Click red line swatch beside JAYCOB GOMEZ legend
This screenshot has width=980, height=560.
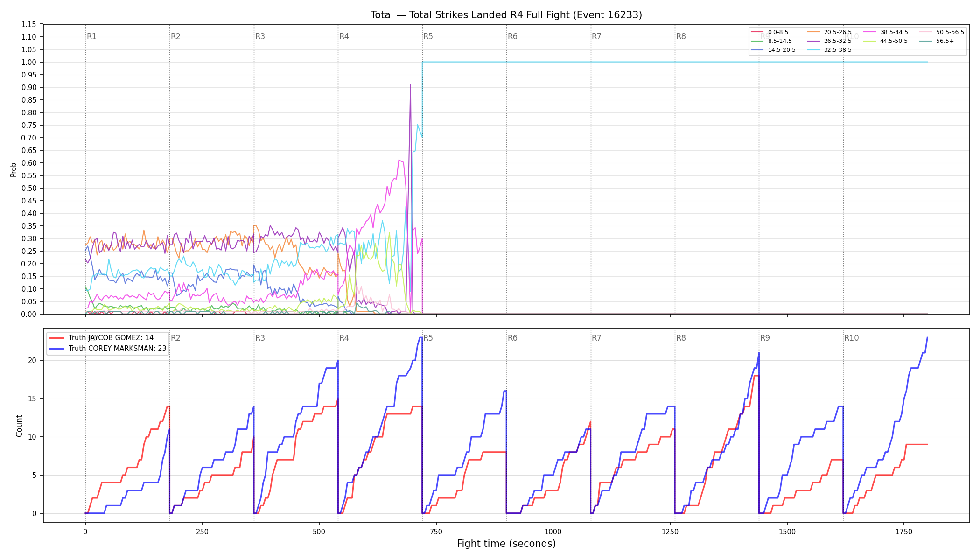(56, 338)
